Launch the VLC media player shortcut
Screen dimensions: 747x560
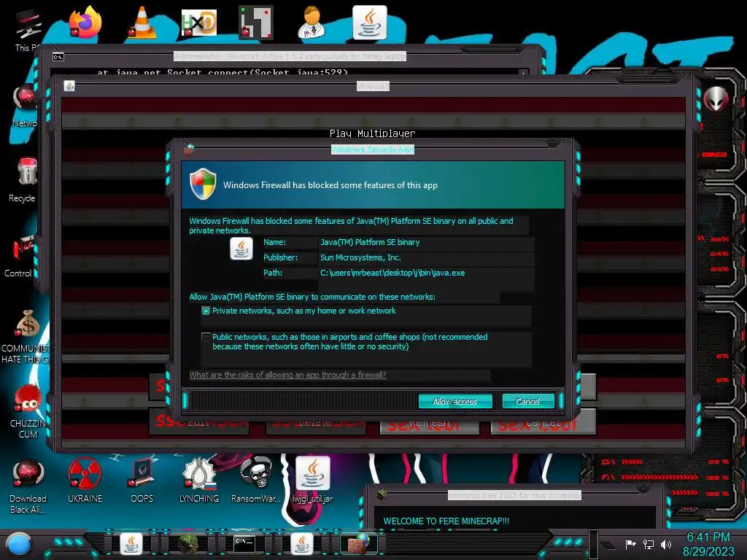(142, 23)
